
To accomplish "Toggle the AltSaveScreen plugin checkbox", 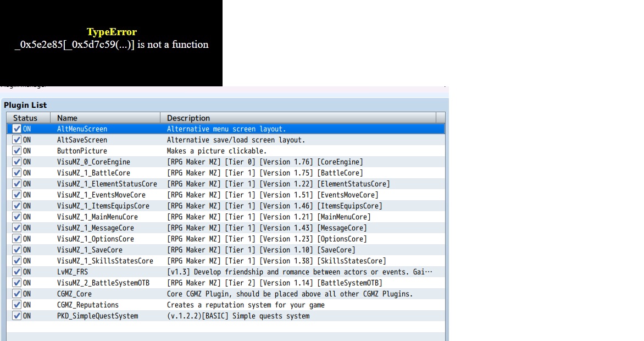I will 17,140.
